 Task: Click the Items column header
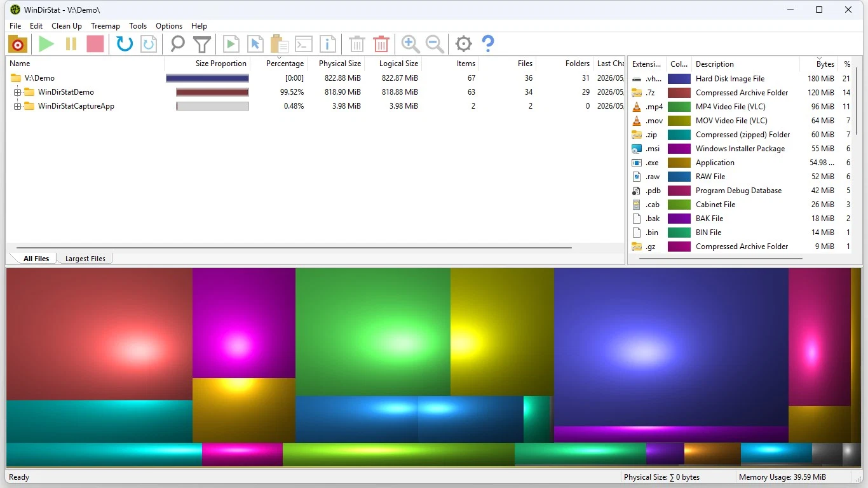coord(450,64)
